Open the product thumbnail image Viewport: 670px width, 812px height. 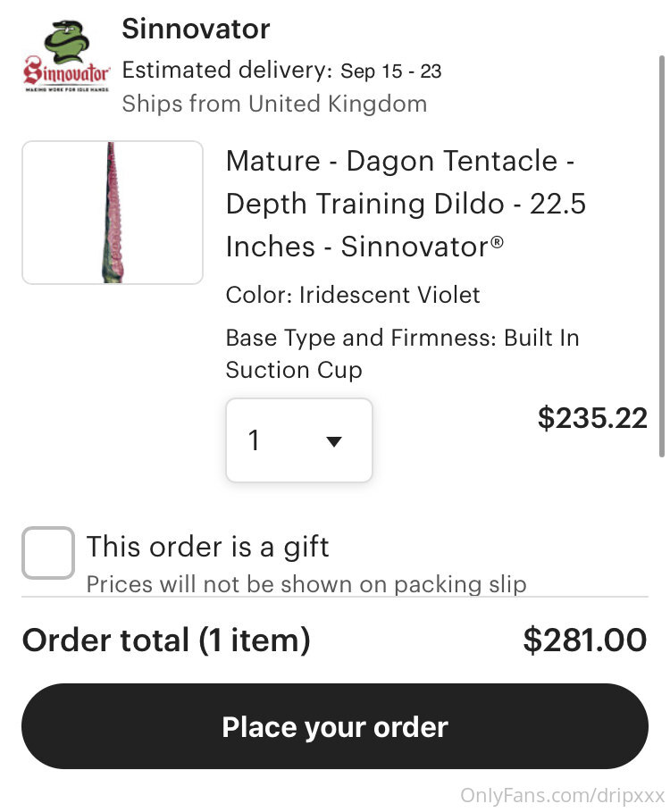pos(113,213)
